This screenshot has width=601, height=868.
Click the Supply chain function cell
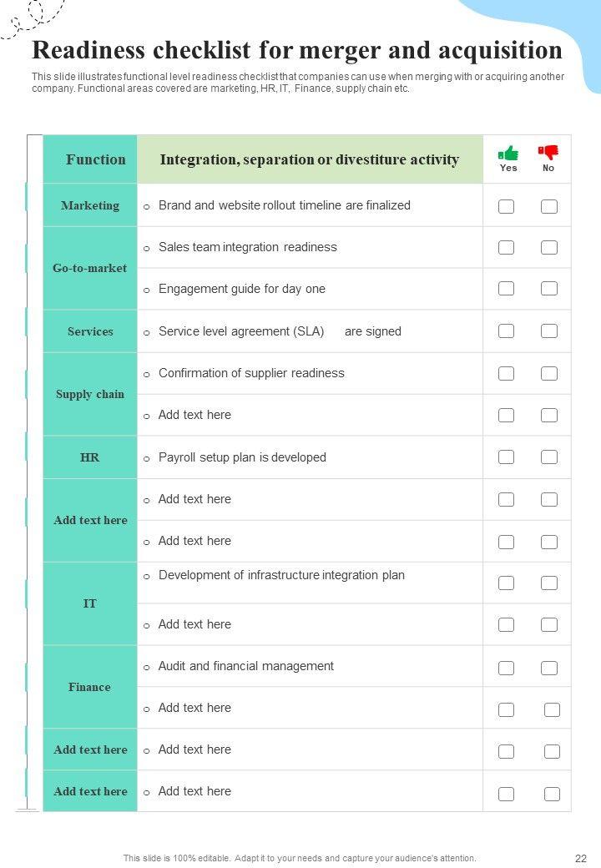coord(90,394)
